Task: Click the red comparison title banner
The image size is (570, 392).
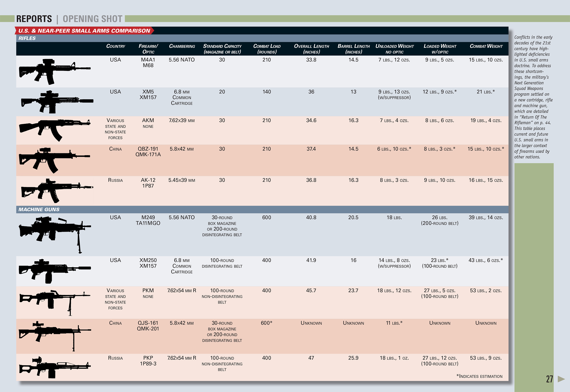Action: [84, 31]
